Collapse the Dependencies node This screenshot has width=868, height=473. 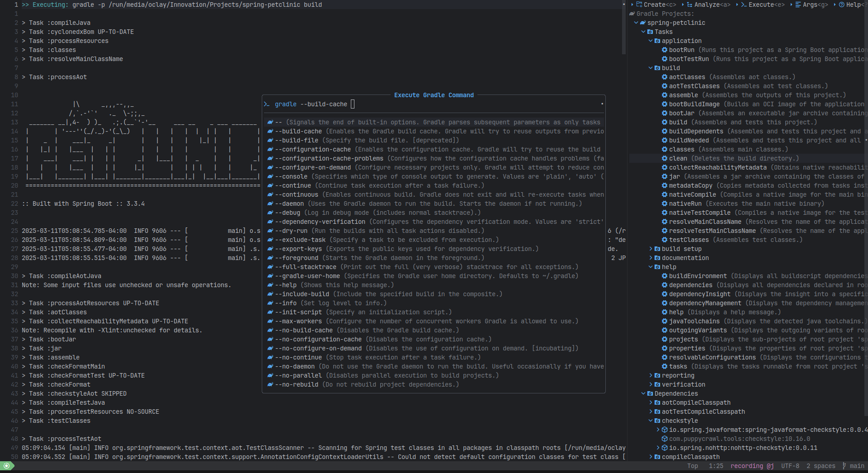point(644,393)
